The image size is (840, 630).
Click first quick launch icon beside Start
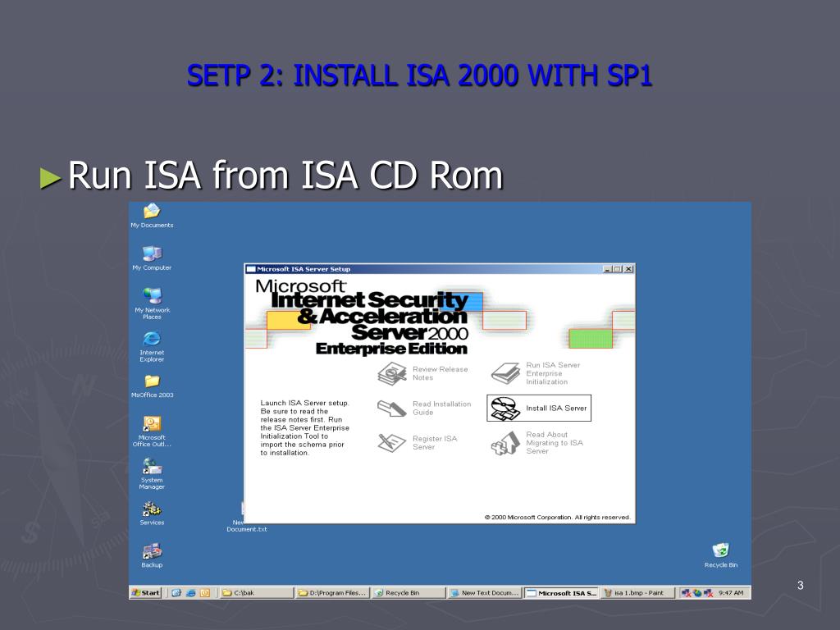click(176, 593)
